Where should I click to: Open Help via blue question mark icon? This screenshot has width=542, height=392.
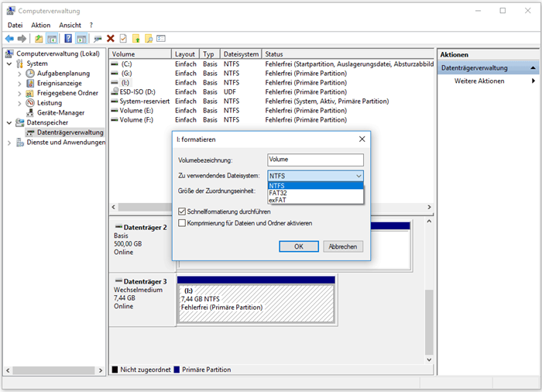(x=68, y=39)
